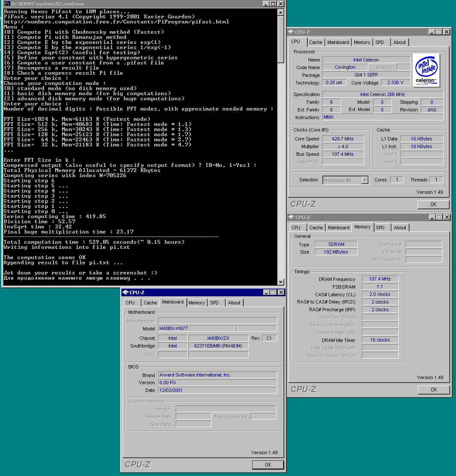
Task: Open About tab in Memory window
Action: pos(400,228)
